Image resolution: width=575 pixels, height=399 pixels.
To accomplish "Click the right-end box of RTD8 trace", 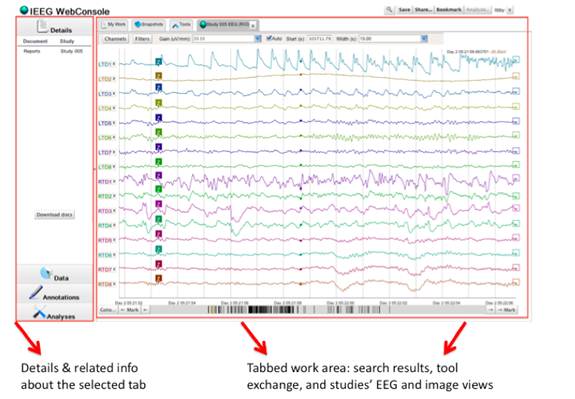I will click(x=516, y=282).
